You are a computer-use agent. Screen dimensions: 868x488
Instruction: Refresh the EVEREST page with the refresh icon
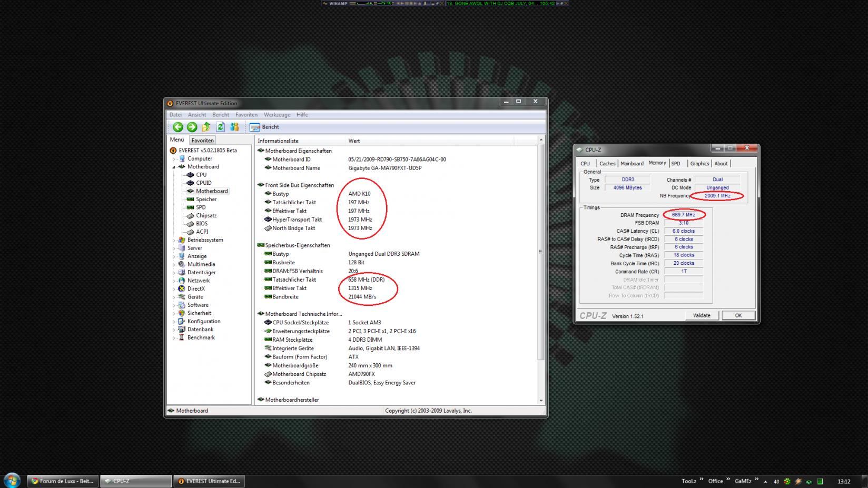point(220,127)
